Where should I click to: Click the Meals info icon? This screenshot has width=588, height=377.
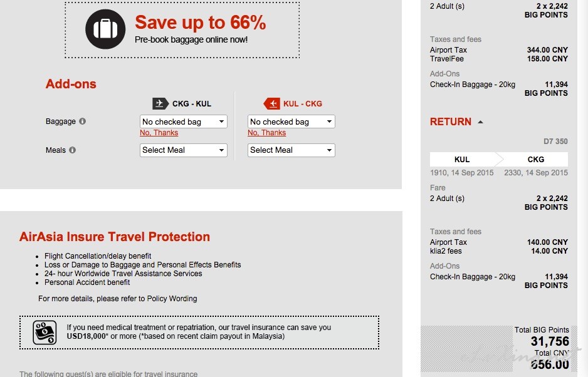click(72, 150)
